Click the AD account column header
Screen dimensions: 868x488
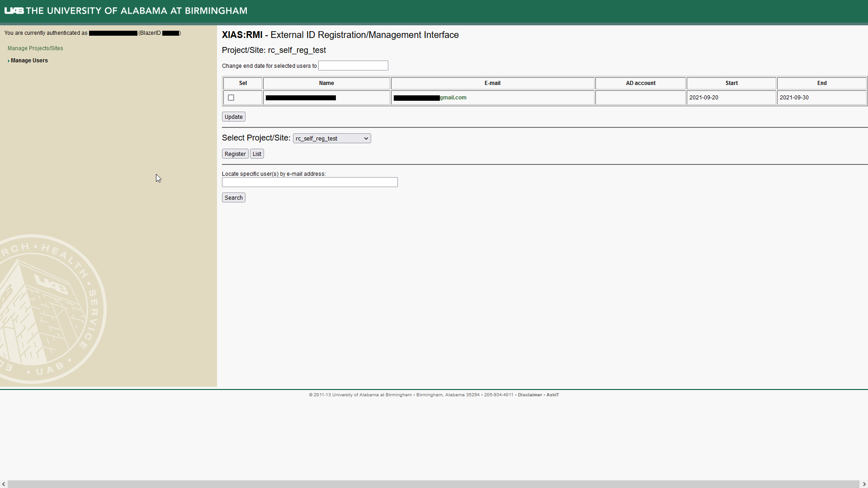[641, 83]
